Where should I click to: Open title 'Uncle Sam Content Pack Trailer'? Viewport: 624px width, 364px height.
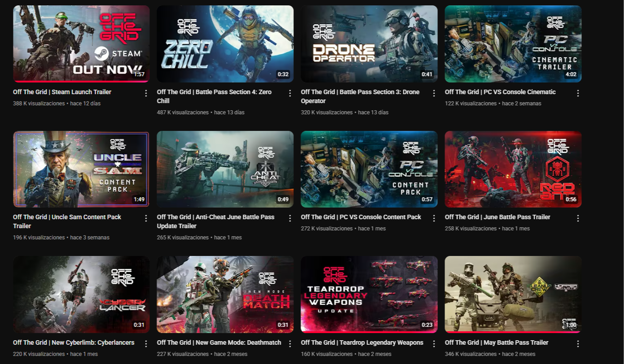pyautogui.click(x=67, y=221)
